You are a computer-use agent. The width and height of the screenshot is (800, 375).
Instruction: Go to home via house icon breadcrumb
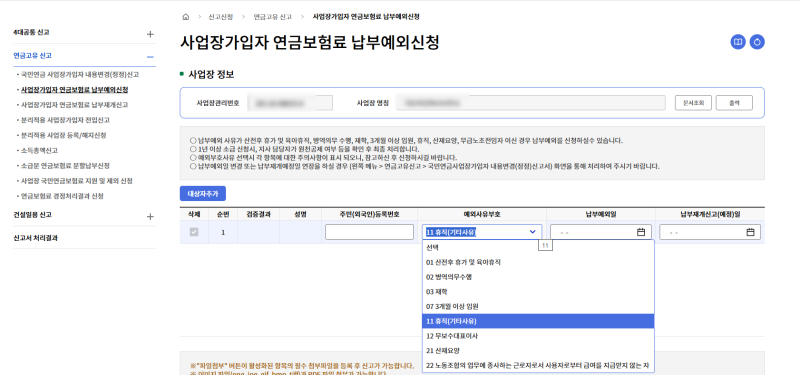(x=185, y=17)
